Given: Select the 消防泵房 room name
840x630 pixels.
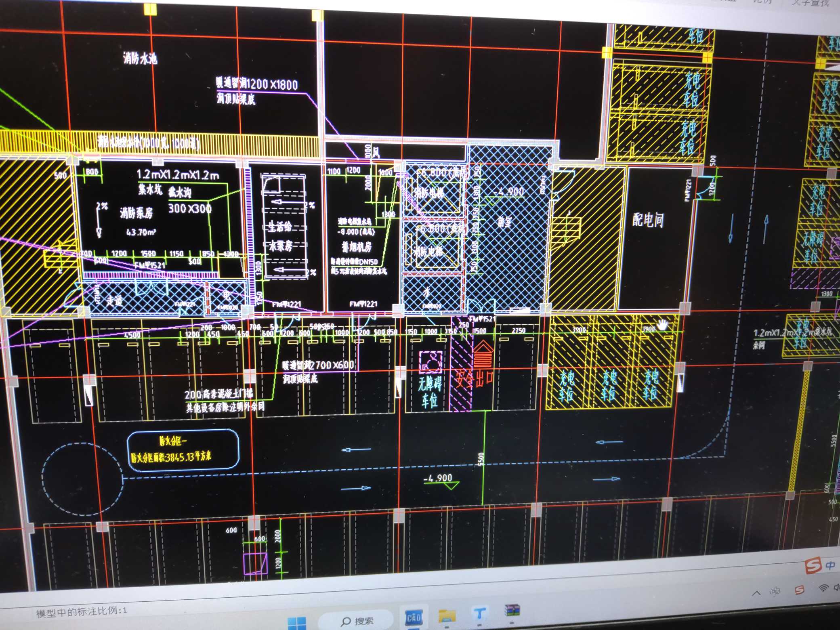Looking at the screenshot, I should [136, 212].
